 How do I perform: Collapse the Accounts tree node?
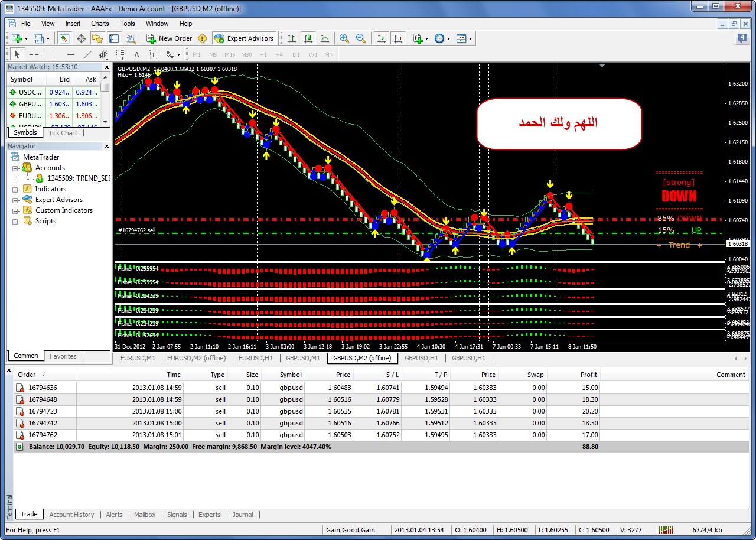point(15,168)
